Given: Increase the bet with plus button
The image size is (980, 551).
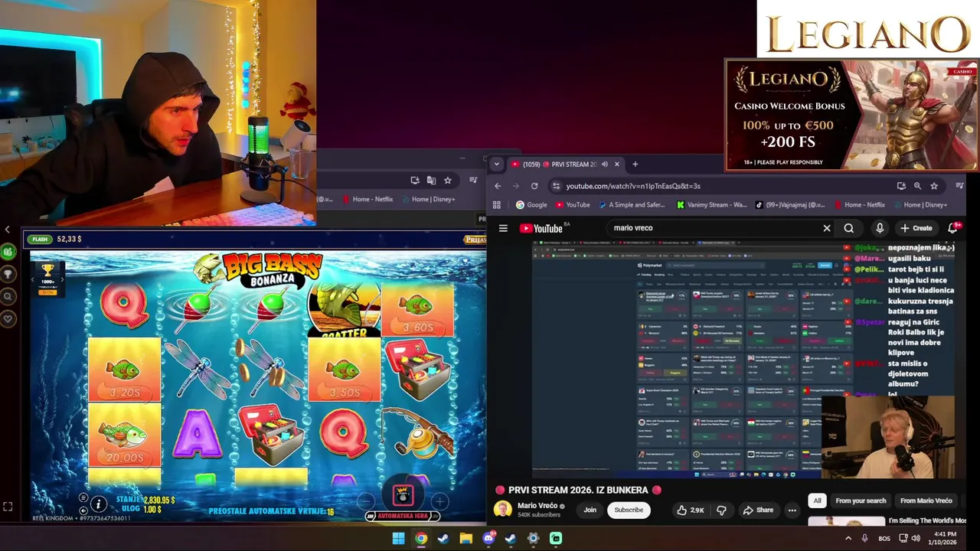Looking at the screenshot, I should (x=439, y=501).
